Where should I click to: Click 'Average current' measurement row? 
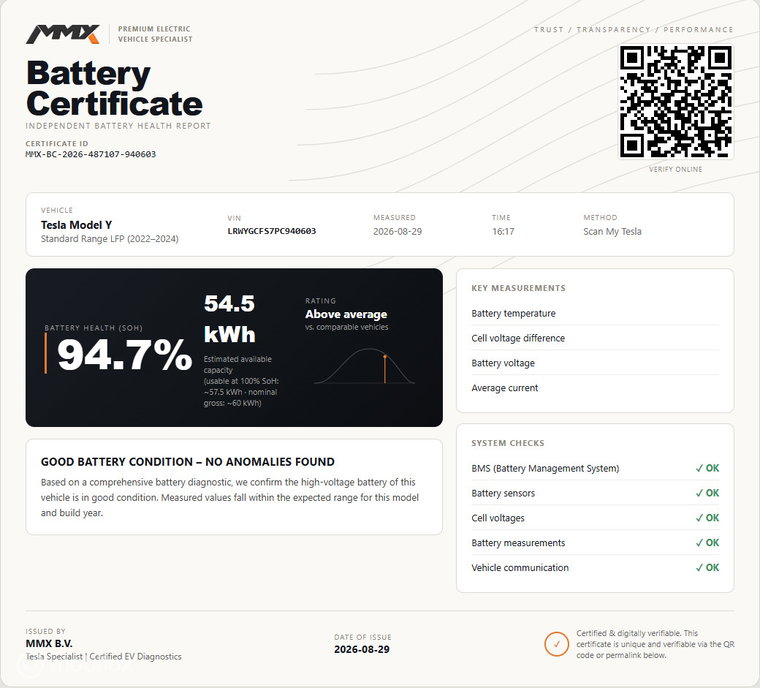coord(595,388)
